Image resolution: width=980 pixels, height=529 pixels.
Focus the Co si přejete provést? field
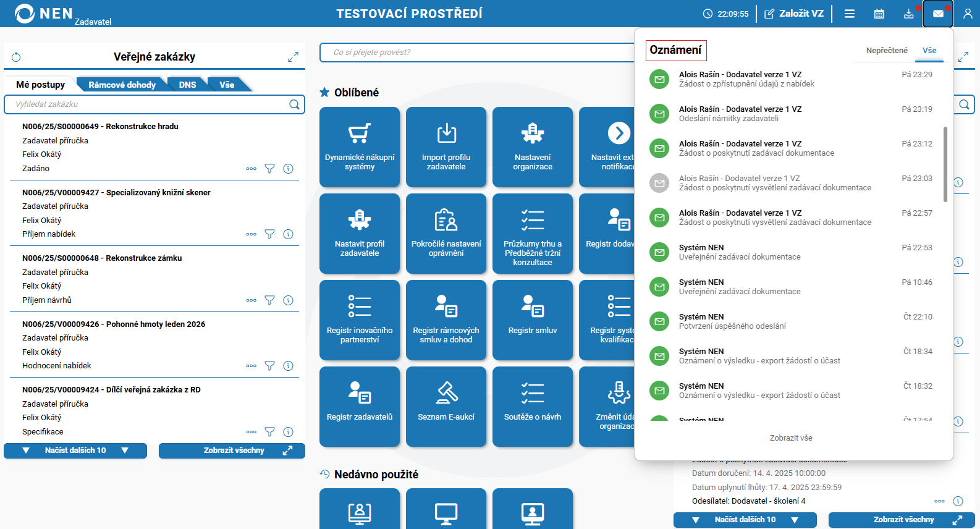click(477, 53)
